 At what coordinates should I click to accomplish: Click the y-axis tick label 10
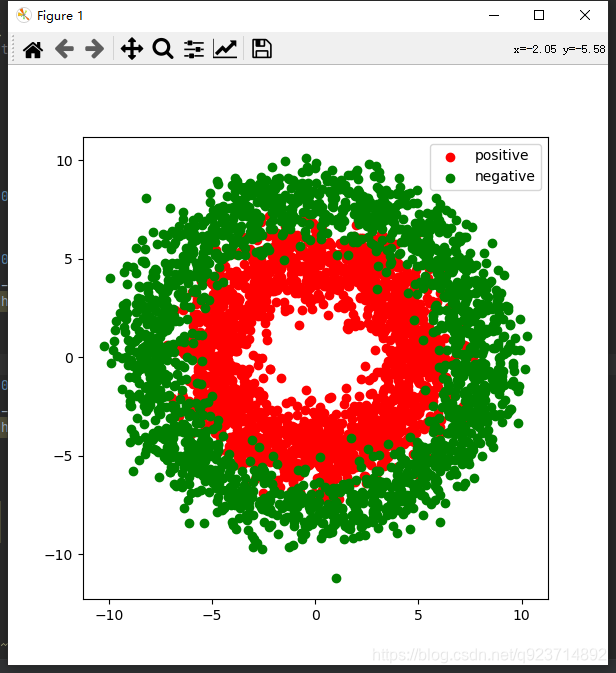click(x=64, y=161)
